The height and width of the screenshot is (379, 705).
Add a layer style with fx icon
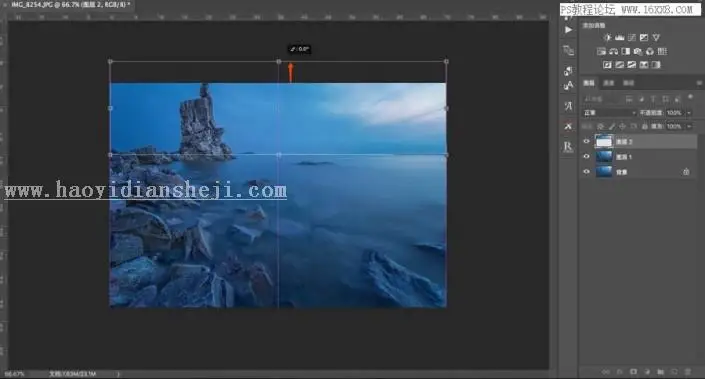620,372
